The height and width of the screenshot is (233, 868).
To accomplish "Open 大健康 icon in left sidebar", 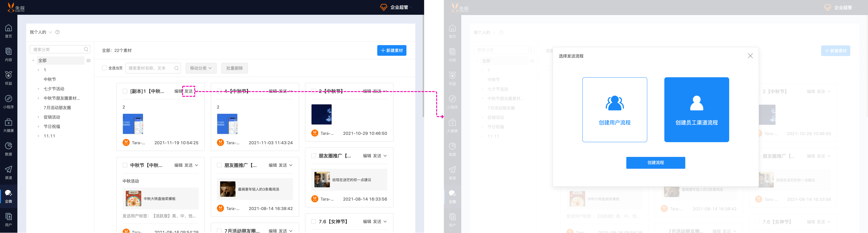I will [8, 122].
